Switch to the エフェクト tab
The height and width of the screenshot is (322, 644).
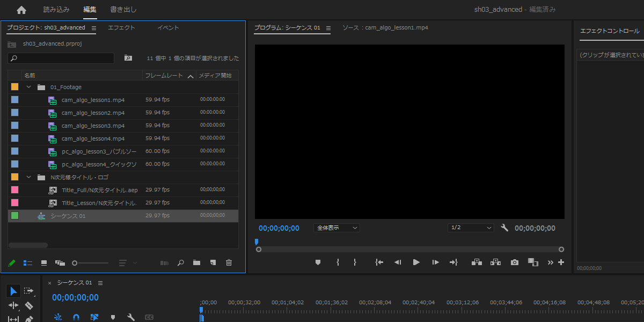click(x=121, y=28)
